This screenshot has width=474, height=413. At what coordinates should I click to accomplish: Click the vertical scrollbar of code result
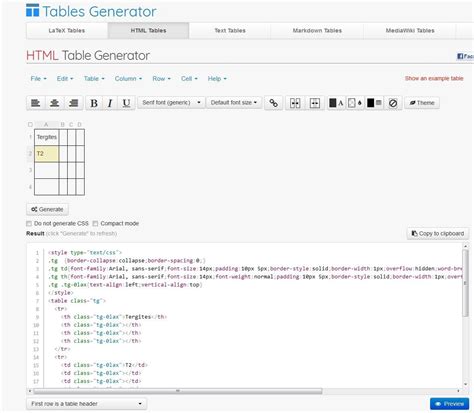(466, 283)
